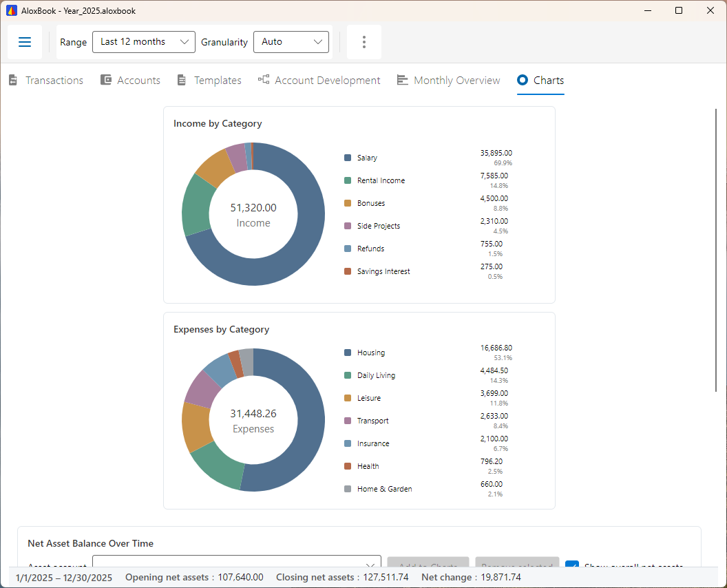This screenshot has height=588, width=727.
Task: Click the Charts donut icon
Action: click(523, 80)
